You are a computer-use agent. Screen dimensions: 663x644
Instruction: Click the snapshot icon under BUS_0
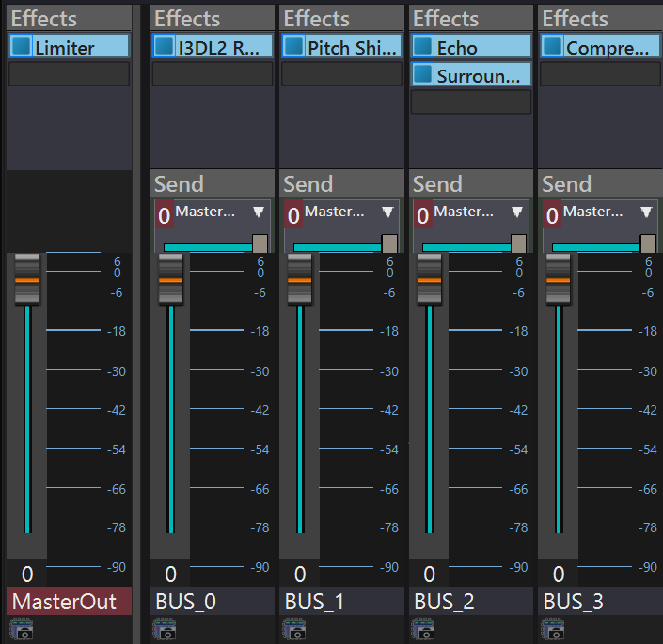[165, 628]
